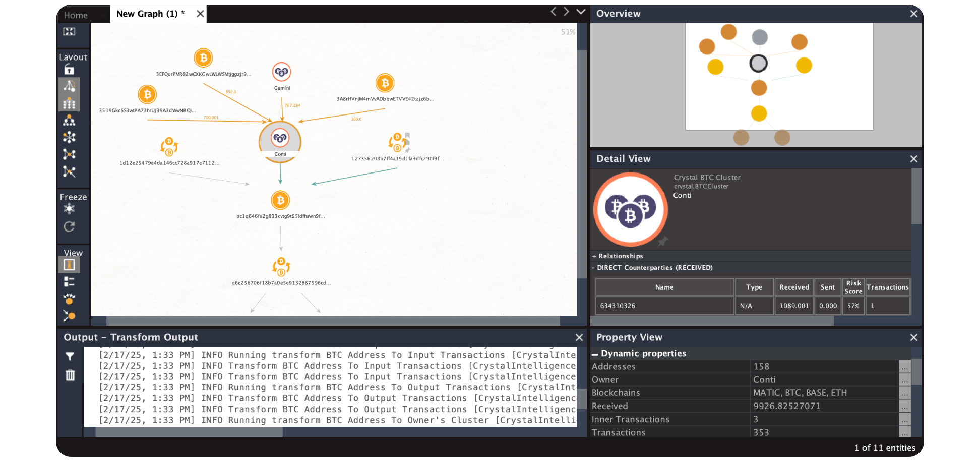980x460 pixels.
Task: Sort by the Transactions column header
Action: click(888, 287)
